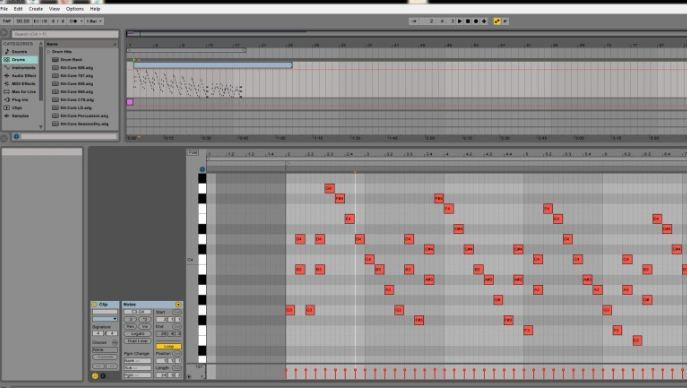The width and height of the screenshot is (687, 388).
Task: Toggle the yellow Loop switch
Action: 168,346
